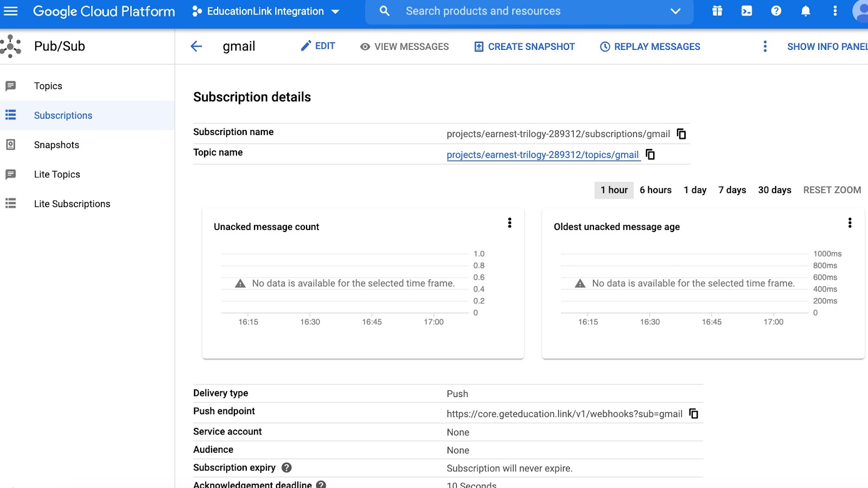This screenshot has height=488, width=868.
Task: Click the 'Oldest unacked message age' chart title
Action: pos(617,227)
